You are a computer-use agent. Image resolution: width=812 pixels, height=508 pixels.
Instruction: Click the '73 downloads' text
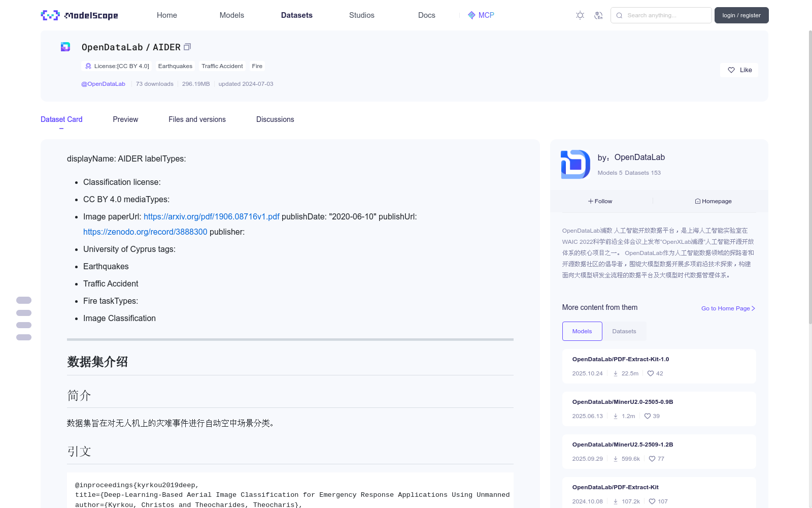[x=155, y=84]
